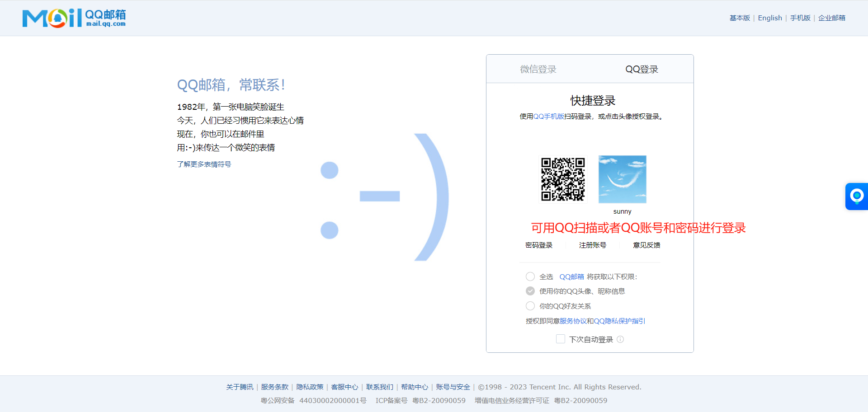868x412 pixels.
Task: Open 了解更多表情符号 link
Action: tap(204, 164)
